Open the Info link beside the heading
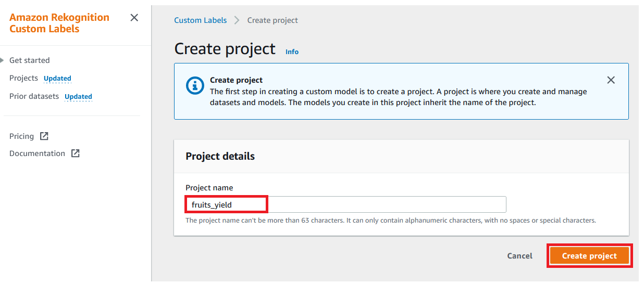The width and height of the screenshot is (644, 284). [292, 51]
